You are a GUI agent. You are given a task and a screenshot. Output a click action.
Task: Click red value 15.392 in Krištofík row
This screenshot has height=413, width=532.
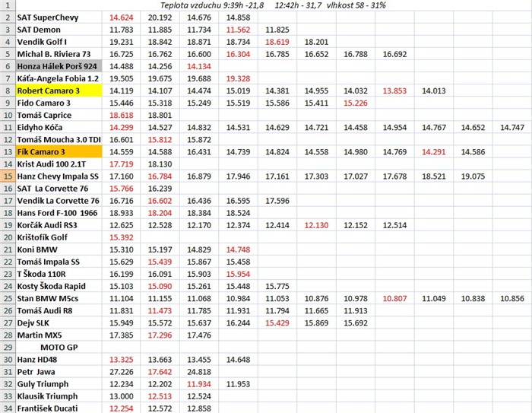click(x=122, y=238)
